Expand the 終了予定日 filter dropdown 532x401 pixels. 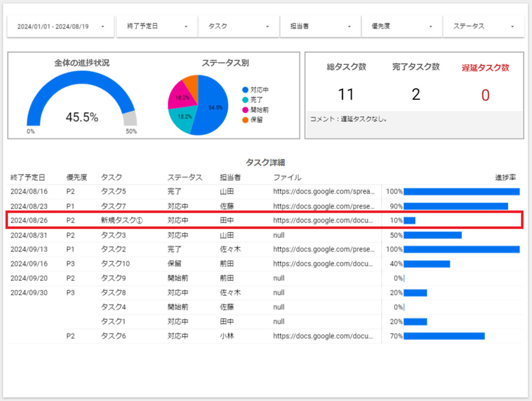pos(157,26)
